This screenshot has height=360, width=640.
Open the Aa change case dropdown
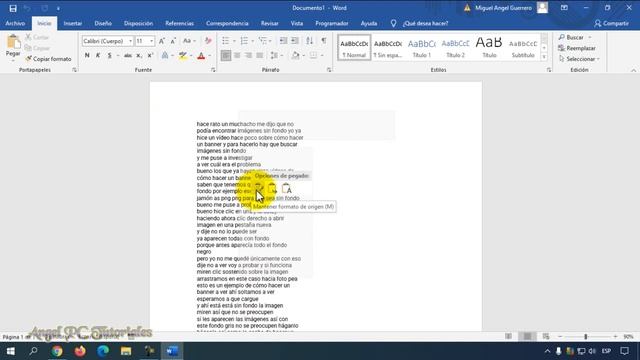pos(189,41)
